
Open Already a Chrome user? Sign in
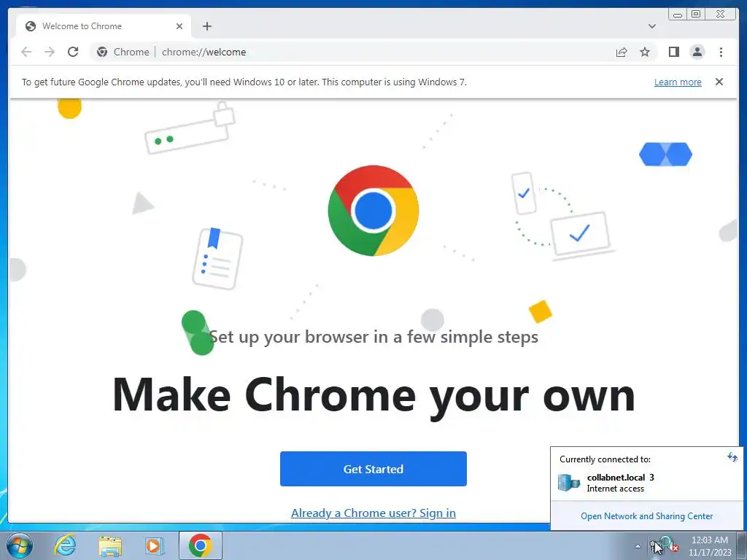[373, 513]
